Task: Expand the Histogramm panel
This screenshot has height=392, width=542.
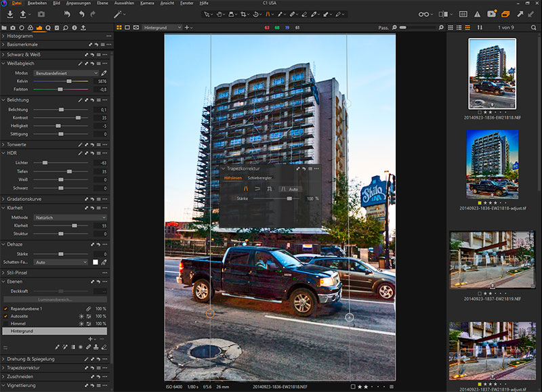Action: tap(3, 36)
